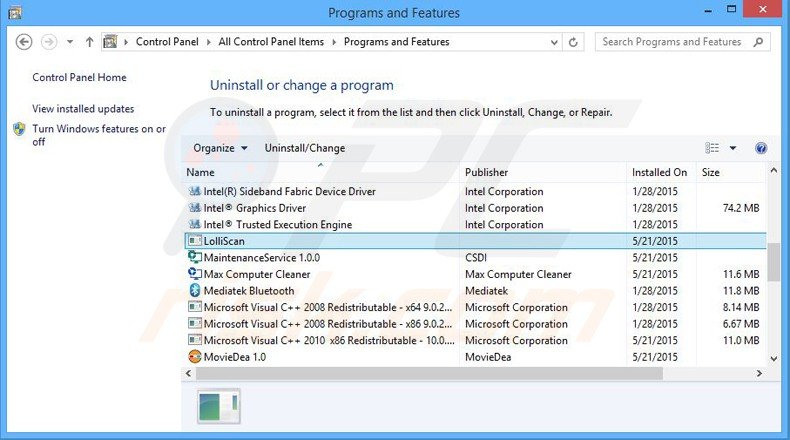Click the window title bar system icon
The image size is (790, 440).
(15, 12)
